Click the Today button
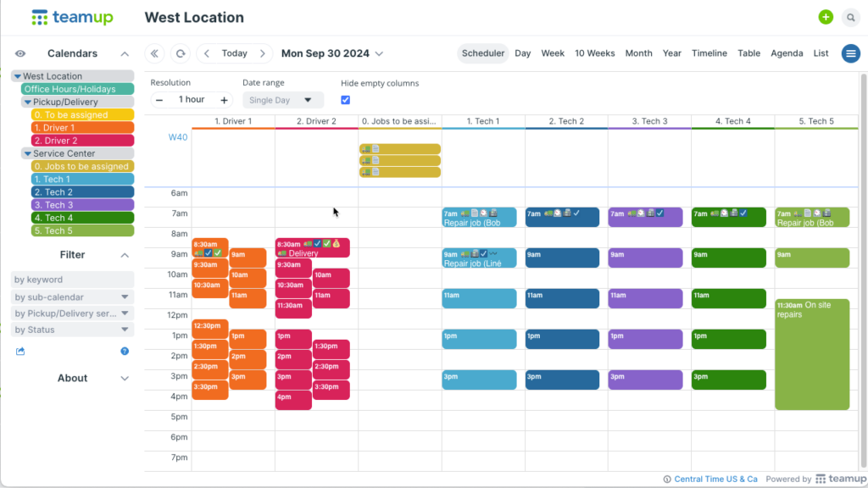 tap(234, 53)
